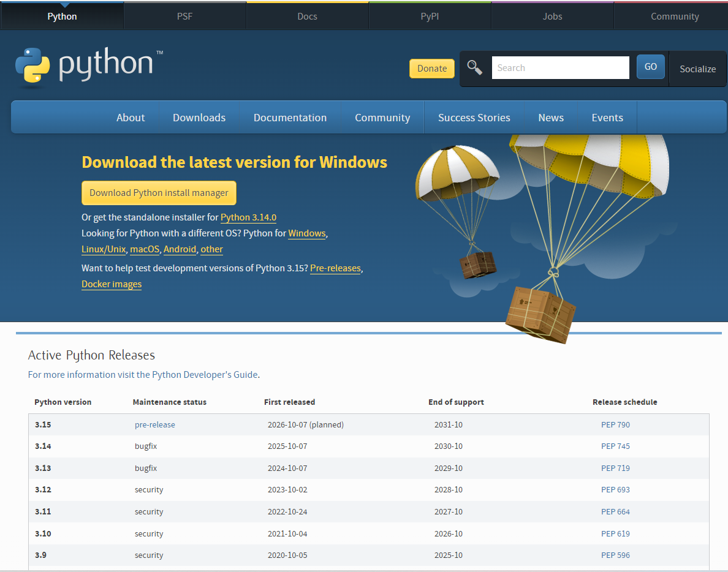The width and height of the screenshot is (728, 572).
Task: Open the Pre-releases link
Action: (x=335, y=268)
